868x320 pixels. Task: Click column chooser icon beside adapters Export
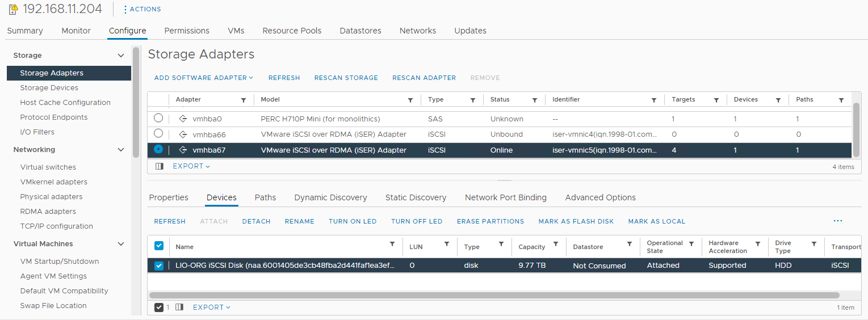[160, 166]
